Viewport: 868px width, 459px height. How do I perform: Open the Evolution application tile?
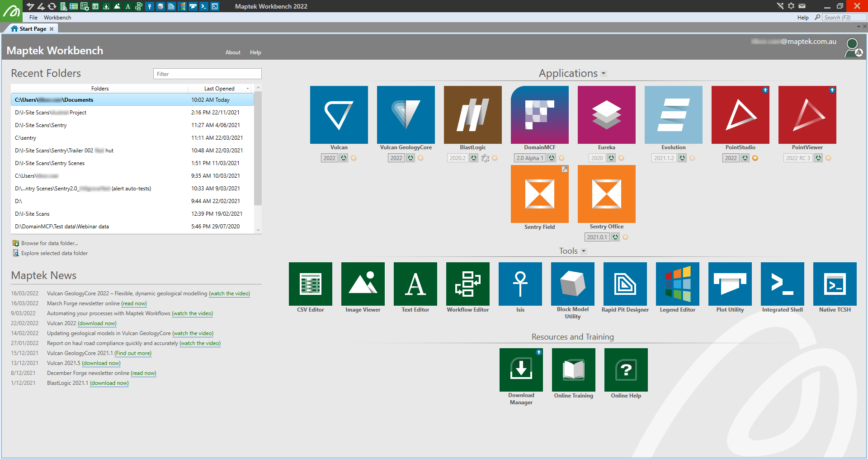(673, 115)
